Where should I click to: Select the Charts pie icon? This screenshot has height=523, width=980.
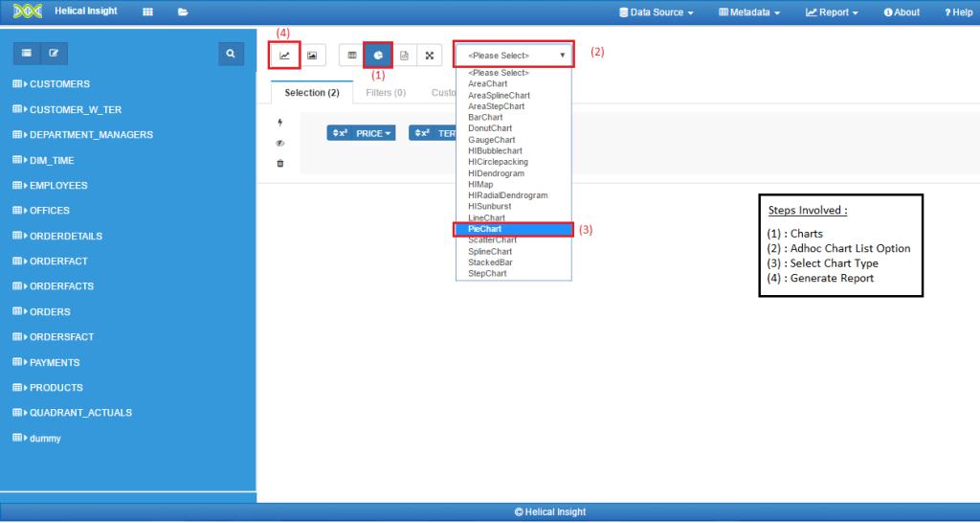[x=378, y=56]
